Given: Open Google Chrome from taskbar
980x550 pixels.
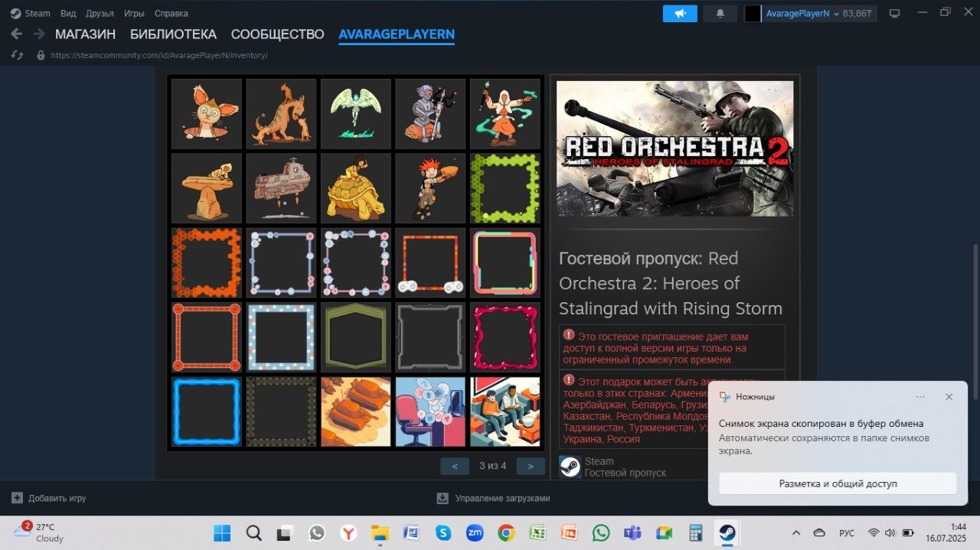Looking at the screenshot, I should coord(506,532).
